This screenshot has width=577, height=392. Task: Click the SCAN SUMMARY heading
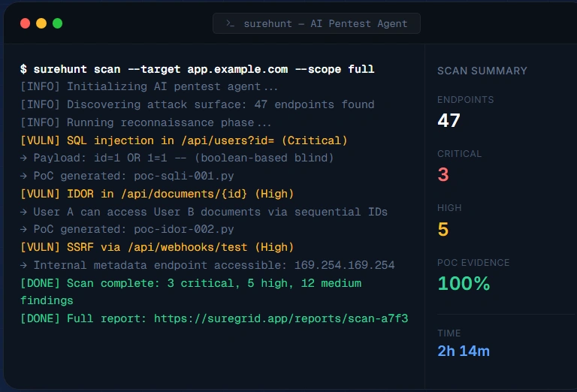coord(482,71)
